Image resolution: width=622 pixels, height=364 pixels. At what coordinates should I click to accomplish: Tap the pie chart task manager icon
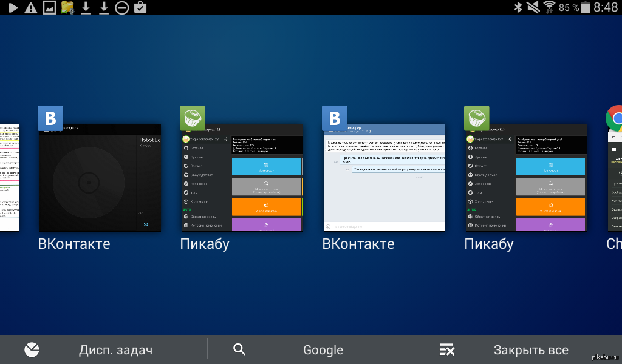[32, 350]
